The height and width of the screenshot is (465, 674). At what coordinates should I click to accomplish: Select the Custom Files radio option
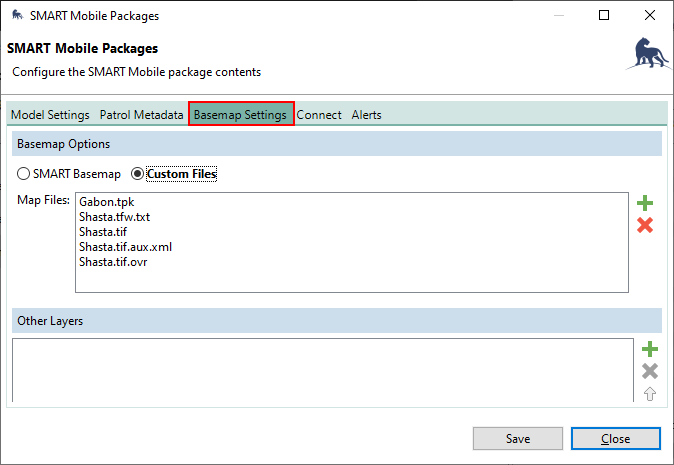coord(138,174)
